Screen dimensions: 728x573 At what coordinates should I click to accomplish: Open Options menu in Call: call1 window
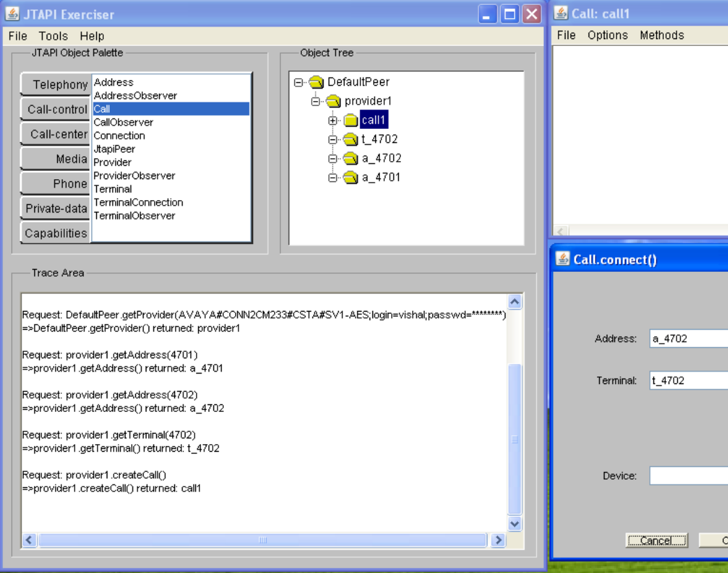(608, 36)
